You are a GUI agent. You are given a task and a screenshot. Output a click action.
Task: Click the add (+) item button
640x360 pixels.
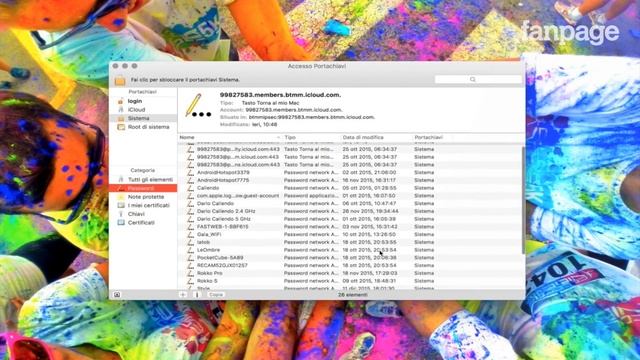click(x=183, y=294)
